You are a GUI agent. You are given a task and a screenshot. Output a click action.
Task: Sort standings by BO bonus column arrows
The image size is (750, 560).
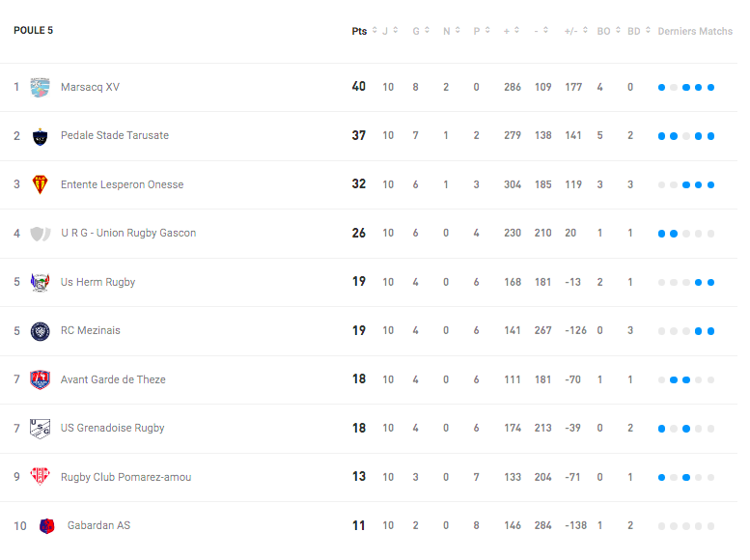618,30
